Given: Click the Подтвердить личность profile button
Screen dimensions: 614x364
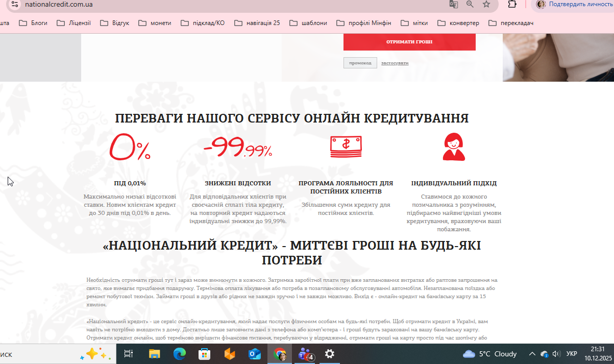Looking at the screenshot, I should (574, 4).
